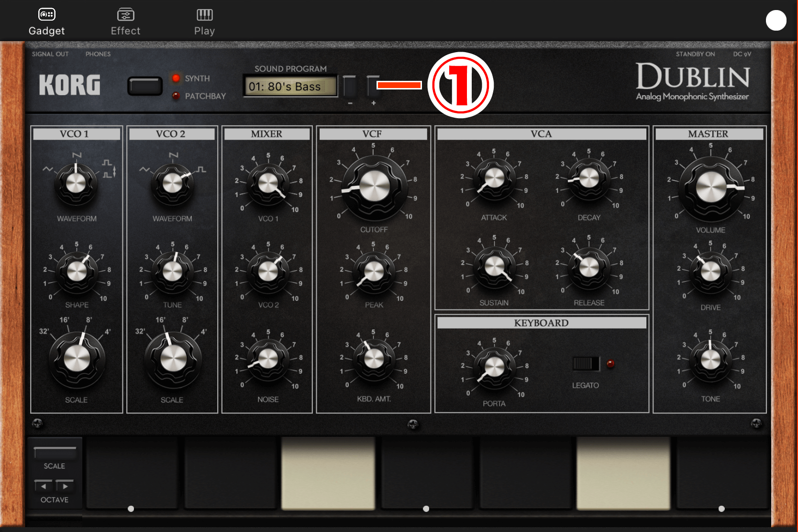The width and height of the screenshot is (798, 532).
Task: Open the sound program display 01: 80's Bass
Action: (290, 87)
